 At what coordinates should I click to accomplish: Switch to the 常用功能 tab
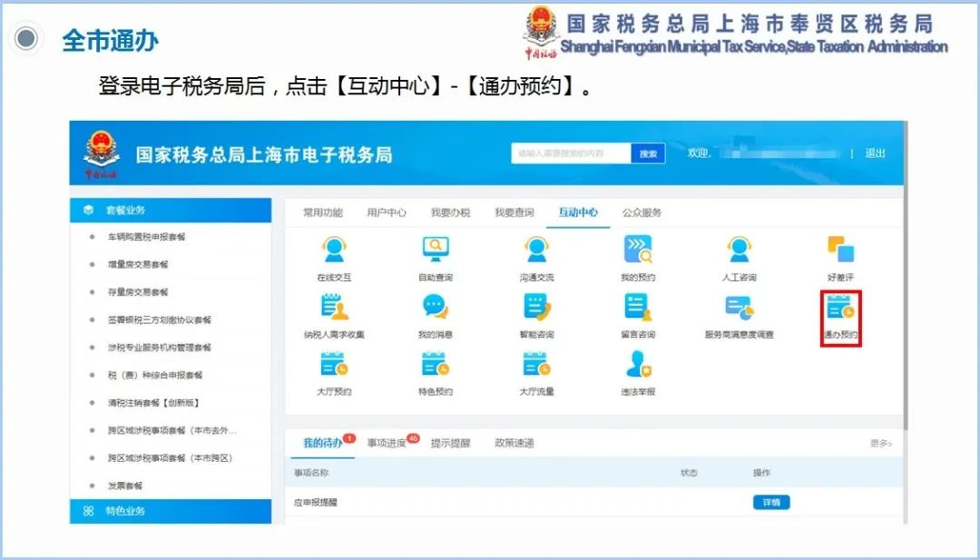[x=322, y=212]
